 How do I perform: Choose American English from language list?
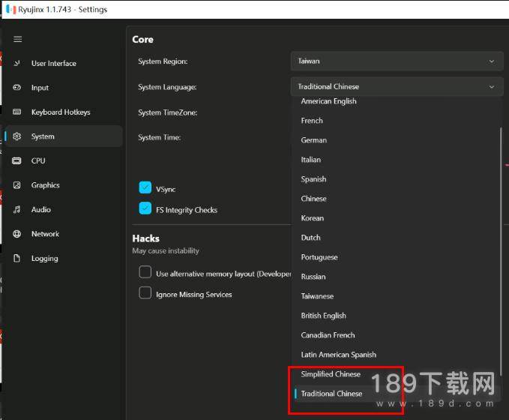tap(395, 101)
